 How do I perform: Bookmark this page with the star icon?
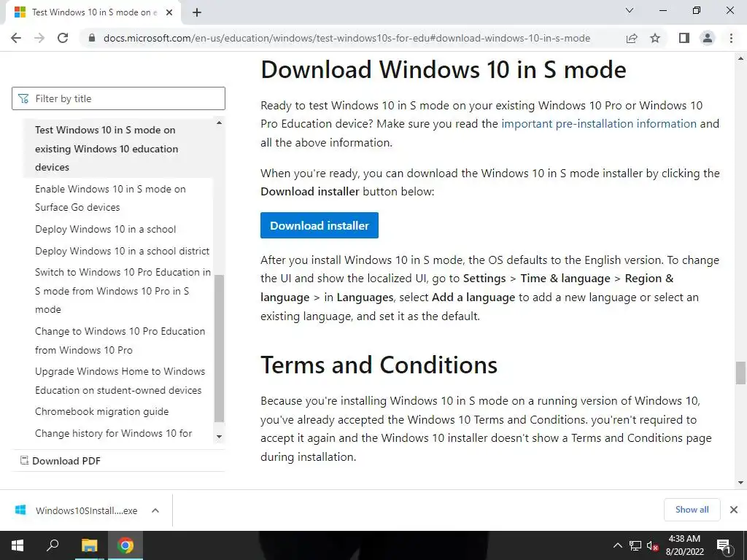[655, 38]
